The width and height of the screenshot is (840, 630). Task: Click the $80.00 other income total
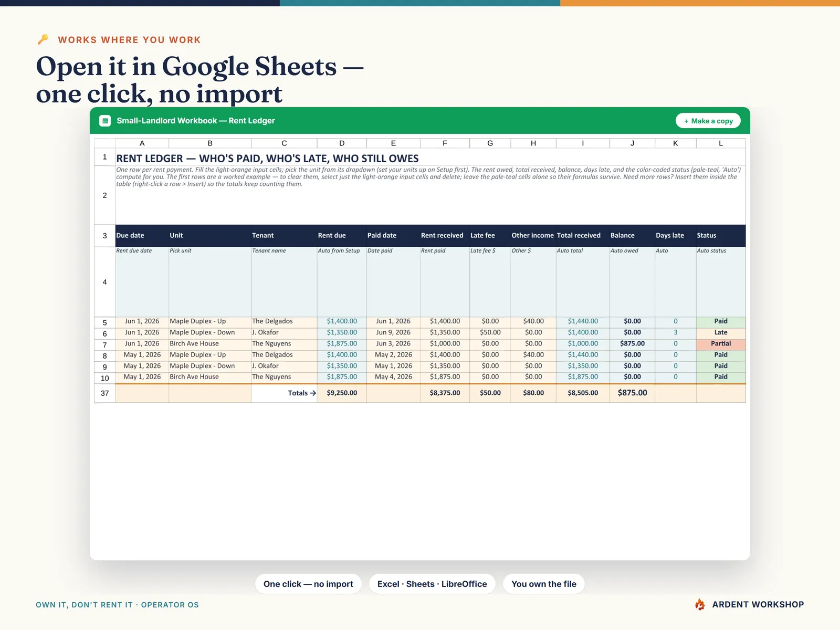click(x=533, y=393)
